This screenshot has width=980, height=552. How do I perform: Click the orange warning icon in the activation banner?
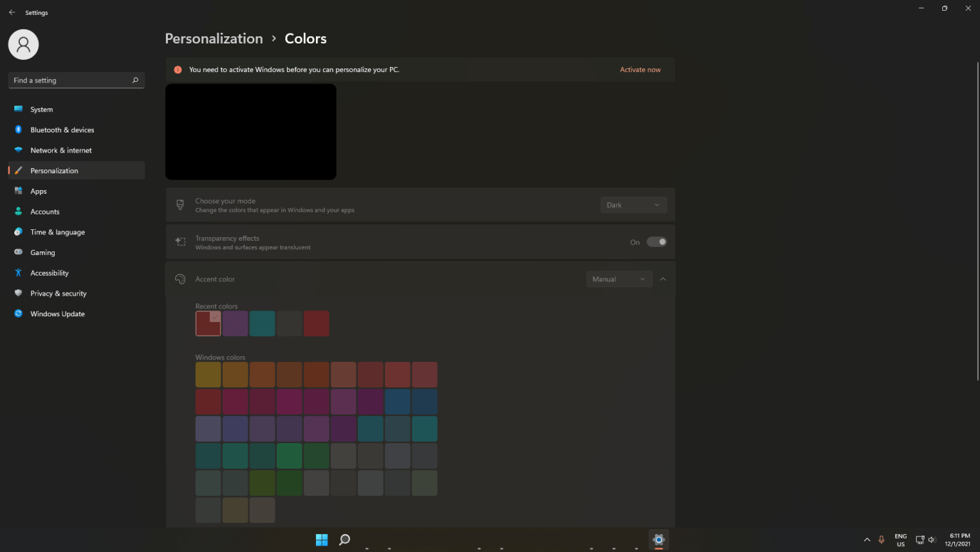pos(178,70)
